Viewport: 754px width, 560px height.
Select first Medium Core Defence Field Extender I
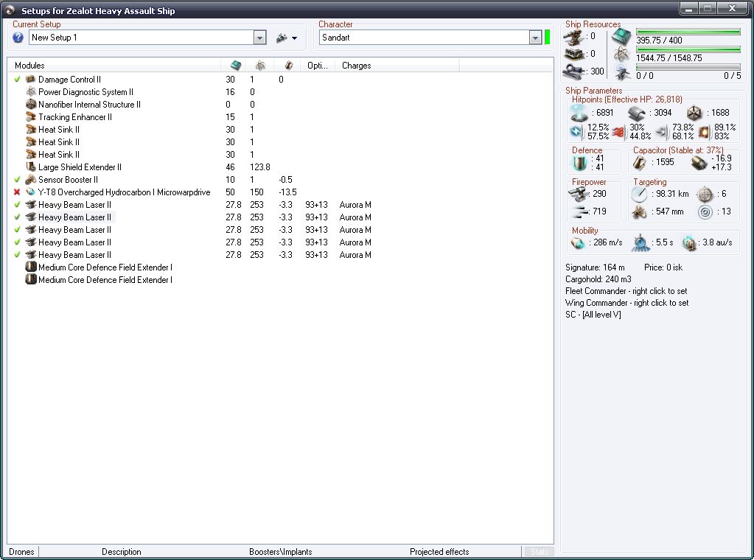click(x=105, y=267)
